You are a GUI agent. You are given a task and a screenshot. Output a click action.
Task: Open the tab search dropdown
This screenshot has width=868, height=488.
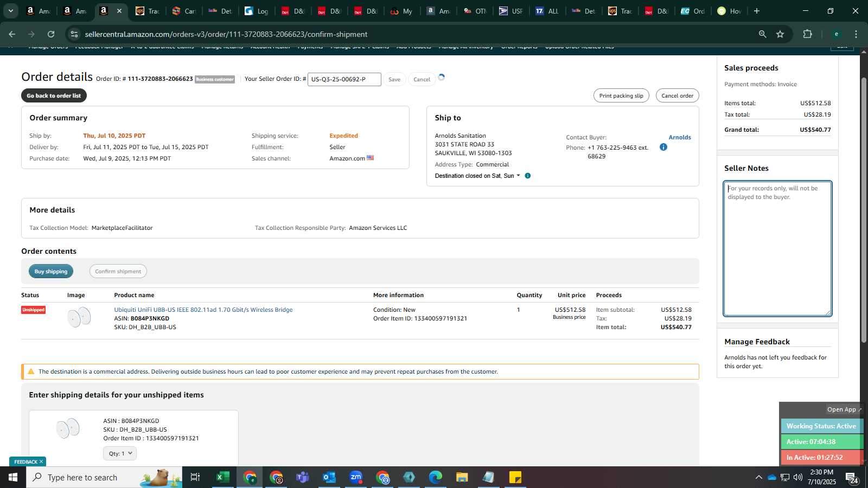coord(10,11)
